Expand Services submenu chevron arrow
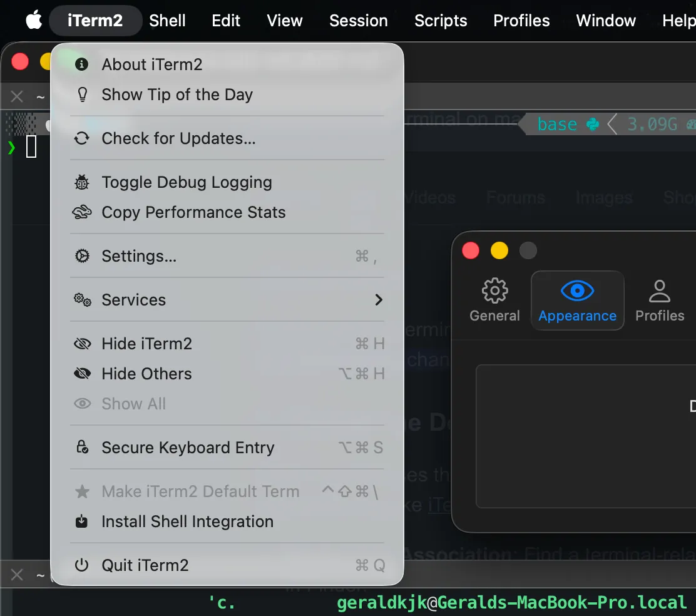Image resolution: width=696 pixels, height=616 pixels. tap(379, 300)
